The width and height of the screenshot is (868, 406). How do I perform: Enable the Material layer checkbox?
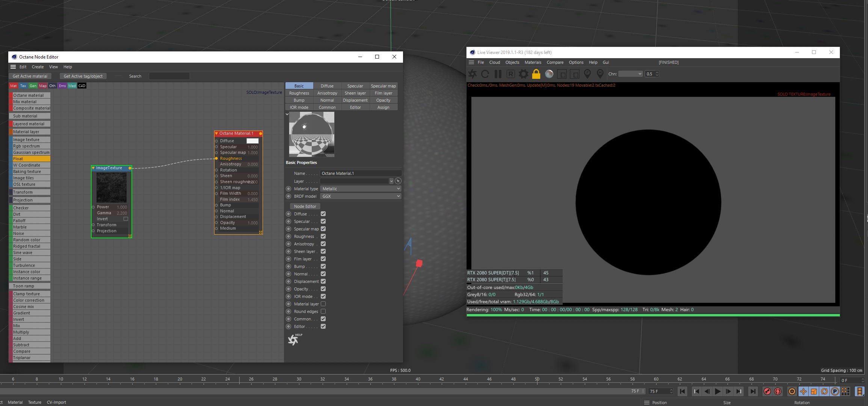[x=323, y=304]
